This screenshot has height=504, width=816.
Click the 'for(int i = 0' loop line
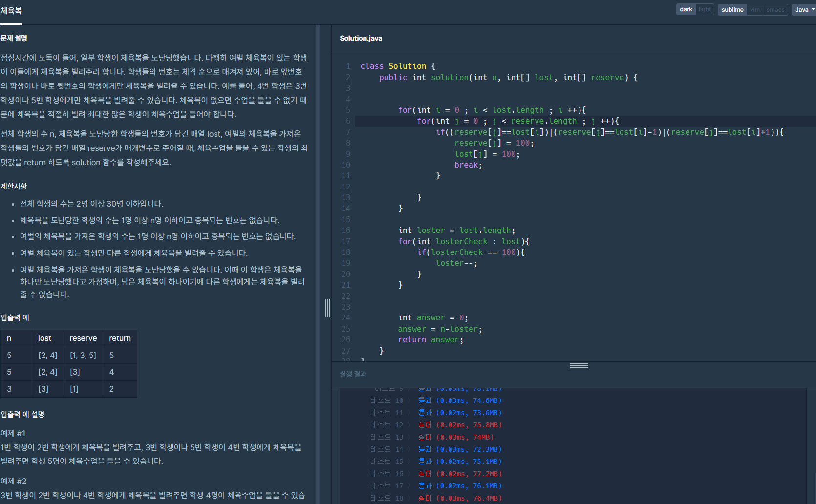coord(492,110)
